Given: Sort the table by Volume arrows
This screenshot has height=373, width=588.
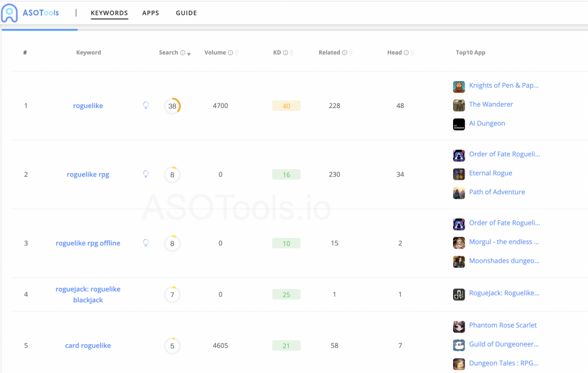Looking at the screenshot, I should (x=237, y=53).
